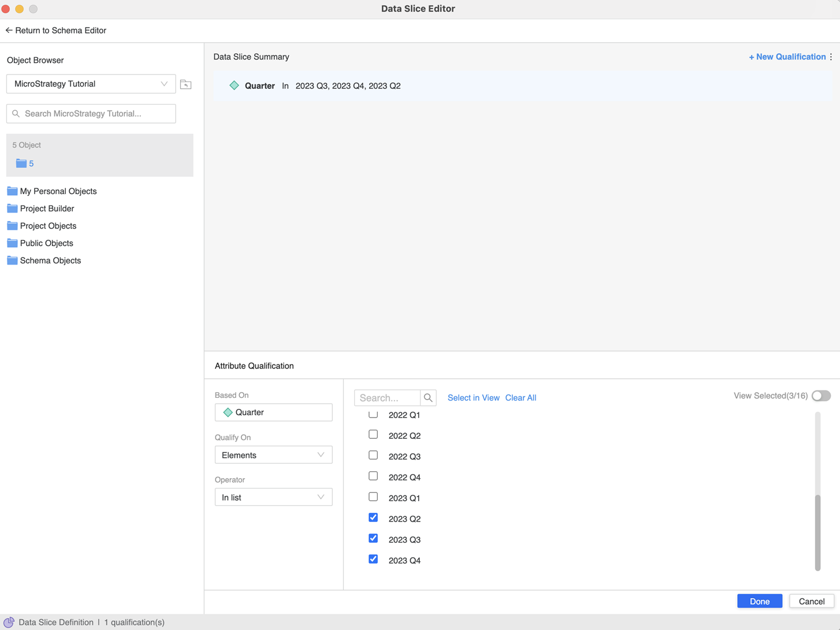Open the Operator In list dropdown
Viewport: 840px width, 630px height.
tap(273, 497)
